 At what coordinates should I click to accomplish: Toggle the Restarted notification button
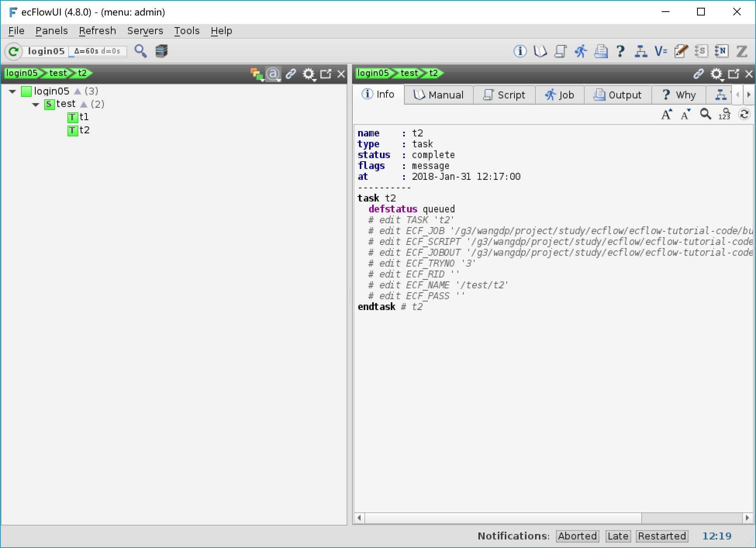pyautogui.click(x=662, y=536)
